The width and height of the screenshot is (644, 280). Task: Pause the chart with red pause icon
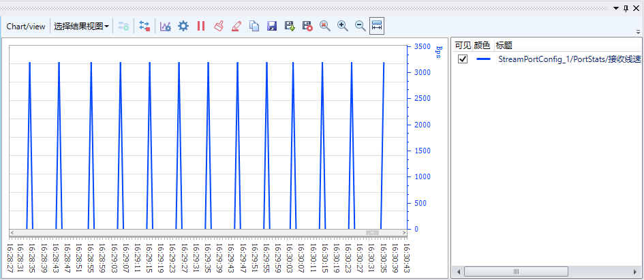click(x=201, y=26)
